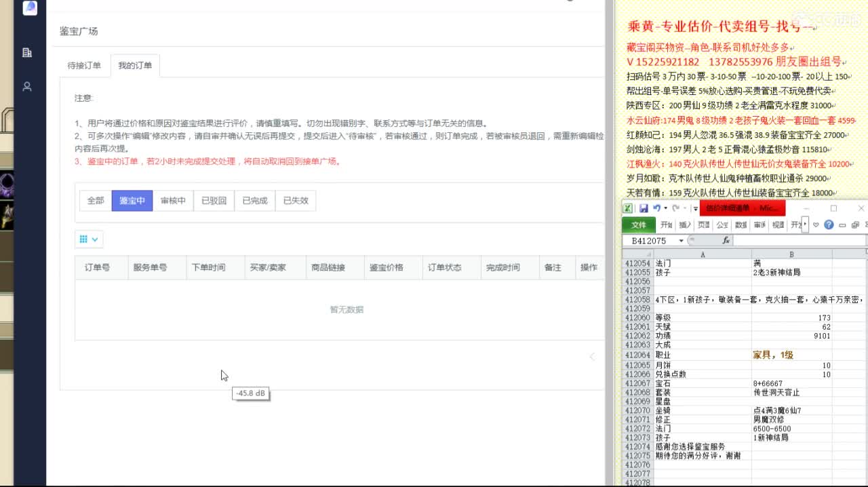Select row header 412058
868x487 pixels.
pyautogui.click(x=637, y=299)
